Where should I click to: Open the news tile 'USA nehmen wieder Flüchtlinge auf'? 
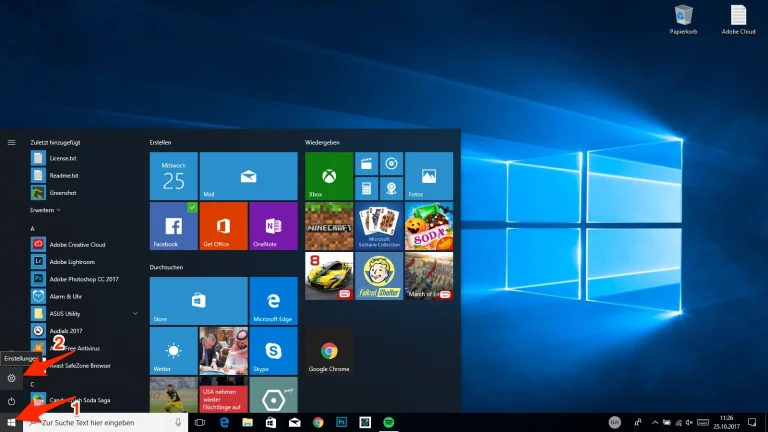click(x=223, y=395)
